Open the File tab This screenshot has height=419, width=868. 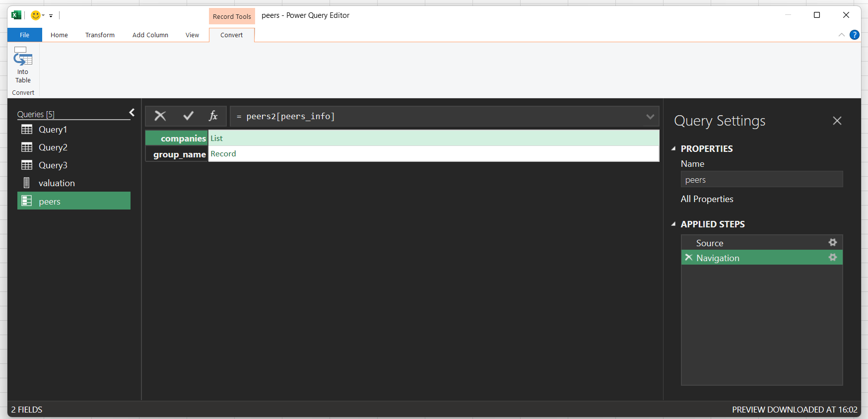click(x=24, y=35)
